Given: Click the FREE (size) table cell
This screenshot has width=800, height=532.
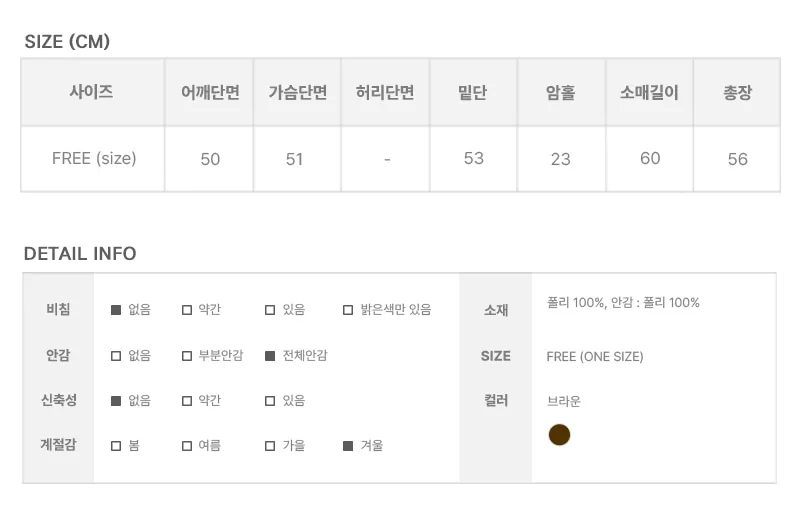Looking at the screenshot, I should pos(93,159).
